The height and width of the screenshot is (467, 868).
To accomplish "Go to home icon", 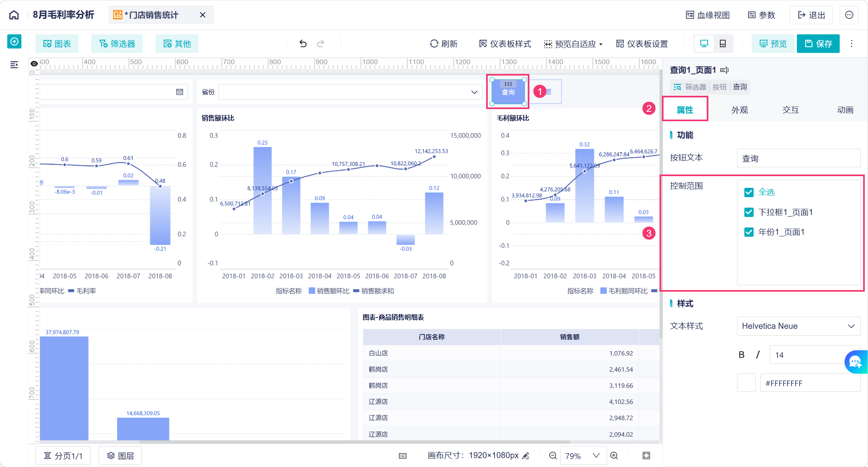I will click(x=14, y=15).
